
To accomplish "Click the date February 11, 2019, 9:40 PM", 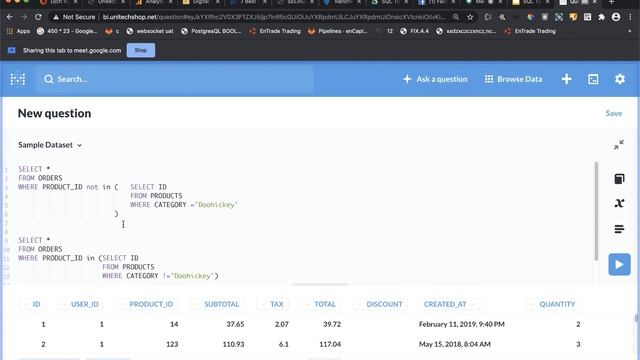I will click(x=462, y=324).
